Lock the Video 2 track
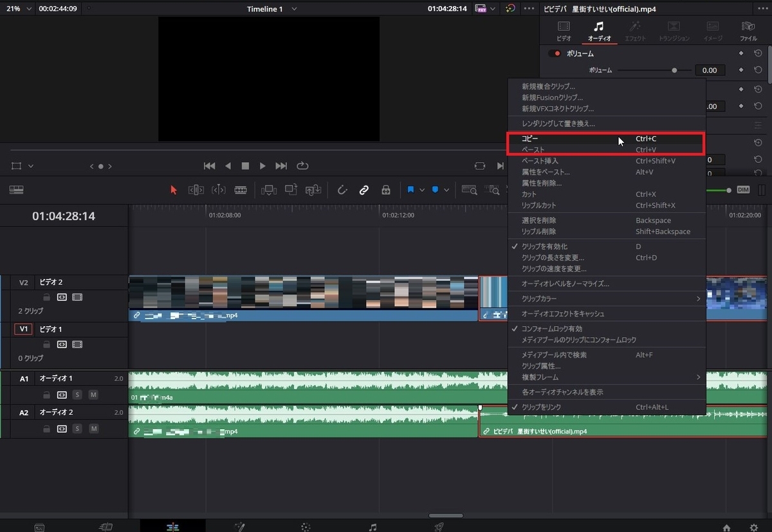 point(46,297)
